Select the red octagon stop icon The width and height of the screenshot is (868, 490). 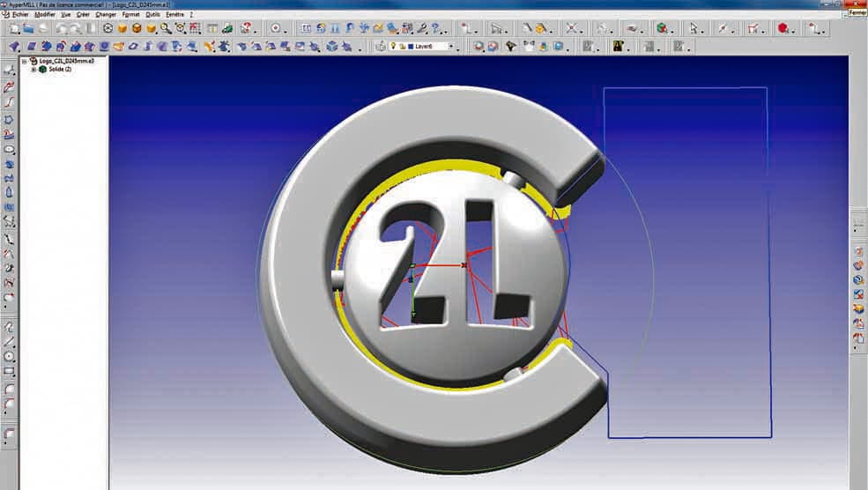783,28
